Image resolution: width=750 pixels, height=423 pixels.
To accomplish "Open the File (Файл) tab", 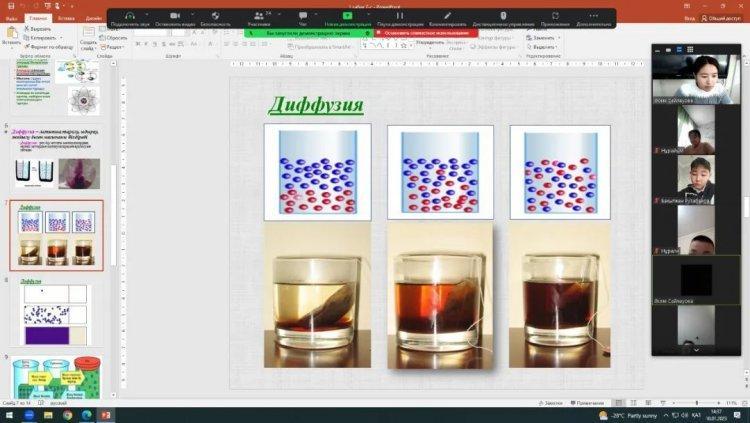I will point(11,18).
